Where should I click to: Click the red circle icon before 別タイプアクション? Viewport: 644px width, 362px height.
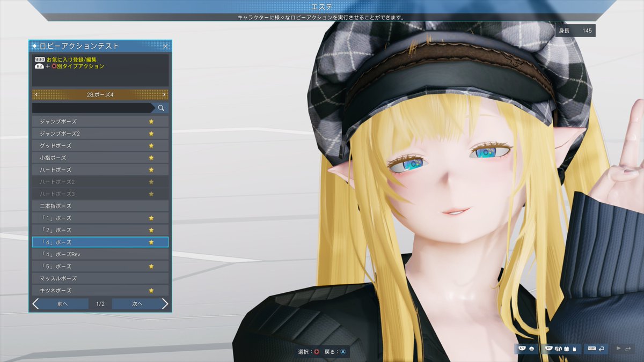pyautogui.click(x=54, y=67)
